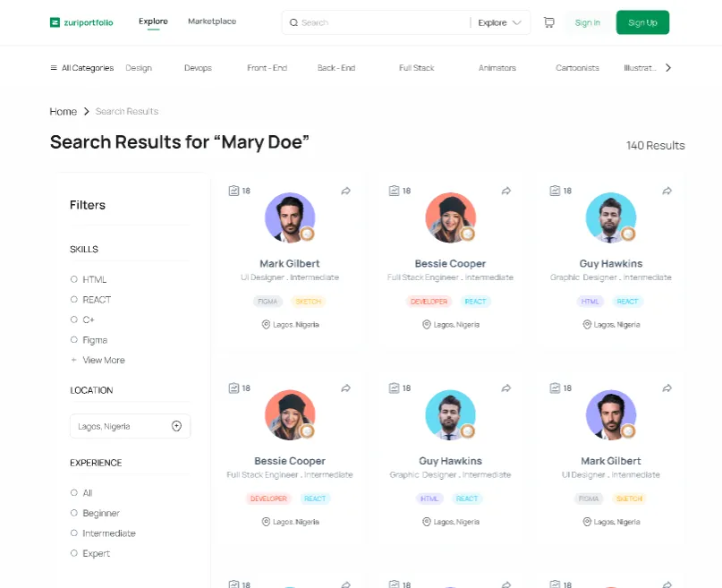Click badge icon on first Mark Gilbert avatar
Image resolution: width=722 pixels, height=588 pixels.
click(307, 234)
